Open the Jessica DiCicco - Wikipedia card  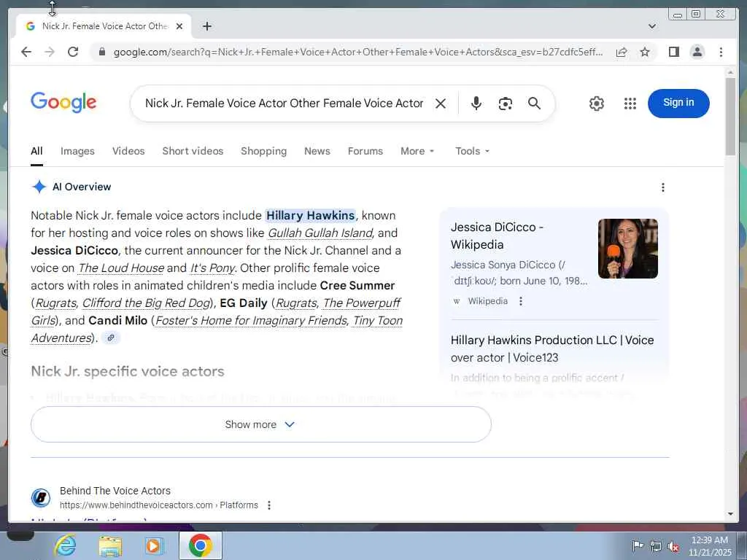coord(497,236)
